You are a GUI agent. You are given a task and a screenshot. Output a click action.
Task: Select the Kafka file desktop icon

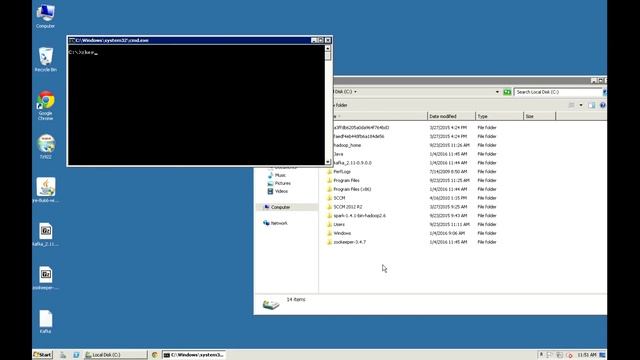(45, 322)
